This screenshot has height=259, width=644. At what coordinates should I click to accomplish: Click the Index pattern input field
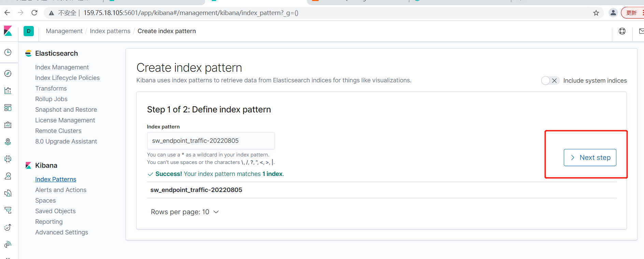pos(211,141)
